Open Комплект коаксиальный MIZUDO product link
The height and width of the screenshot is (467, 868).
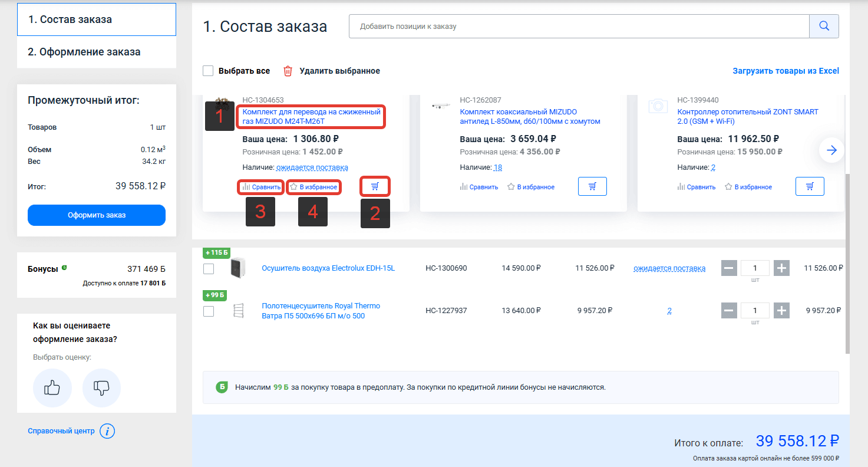click(530, 117)
